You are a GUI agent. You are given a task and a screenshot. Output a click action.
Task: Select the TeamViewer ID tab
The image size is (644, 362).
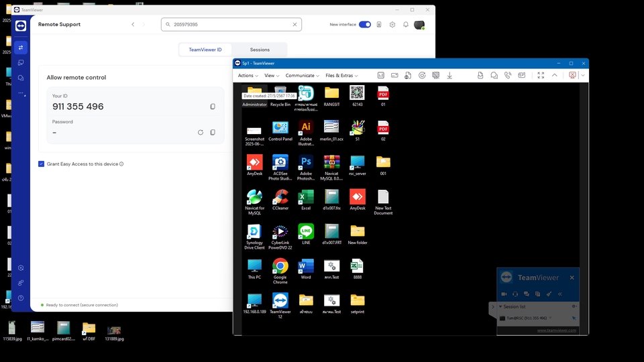click(x=205, y=50)
